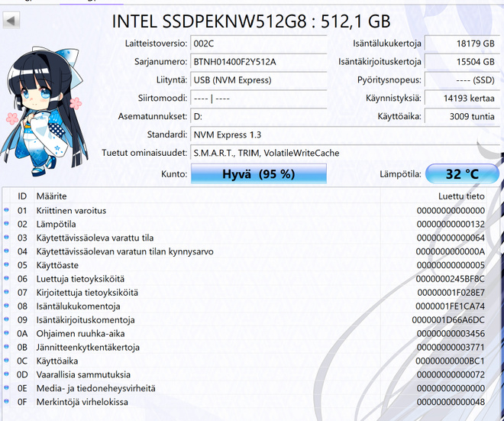Click raw value 0000000000000A

pyautogui.click(x=450, y=251)
